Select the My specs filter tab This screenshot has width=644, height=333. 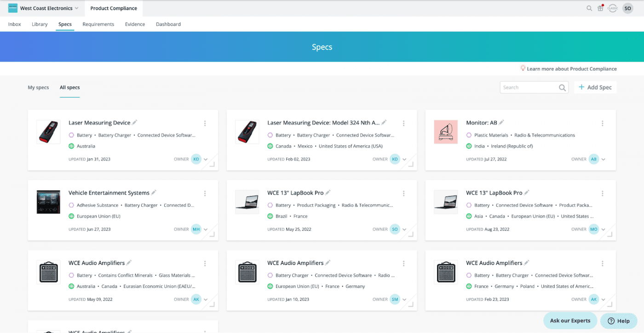coord(38,87)
